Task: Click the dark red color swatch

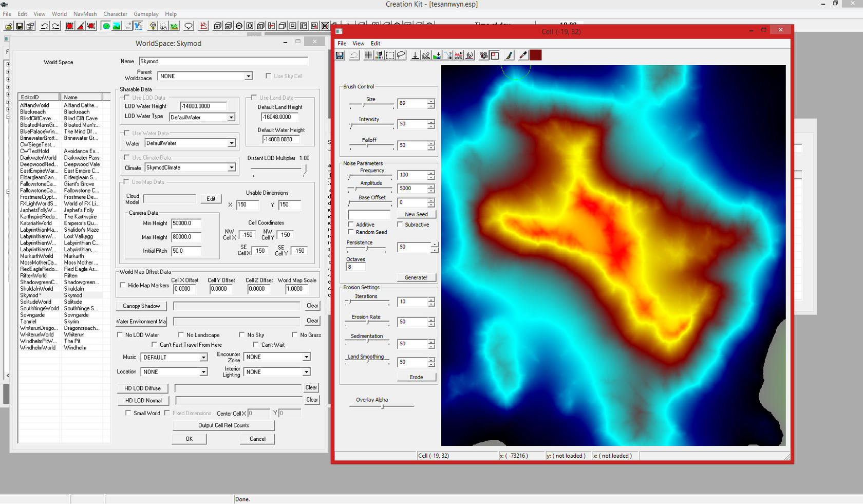Action: click(x=535, y=55)
